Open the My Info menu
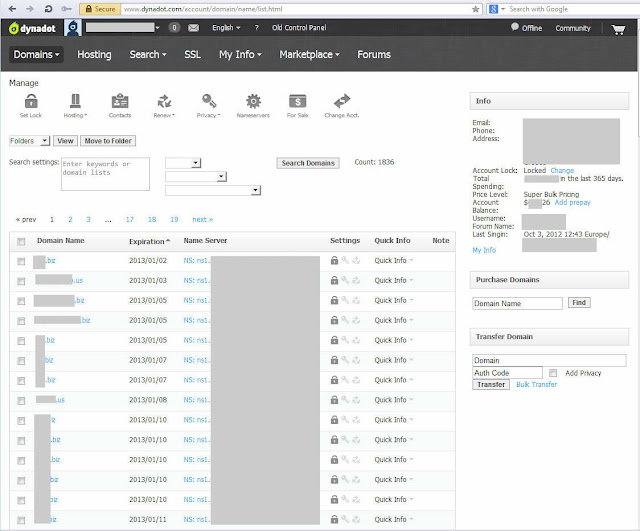640x531 pixels. coord(240,54)
